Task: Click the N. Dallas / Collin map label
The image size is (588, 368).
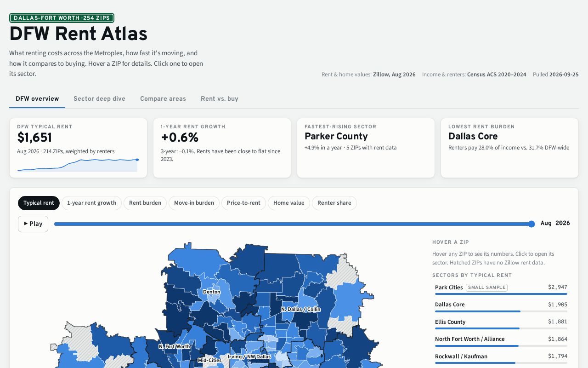Action: coord(300,309)
